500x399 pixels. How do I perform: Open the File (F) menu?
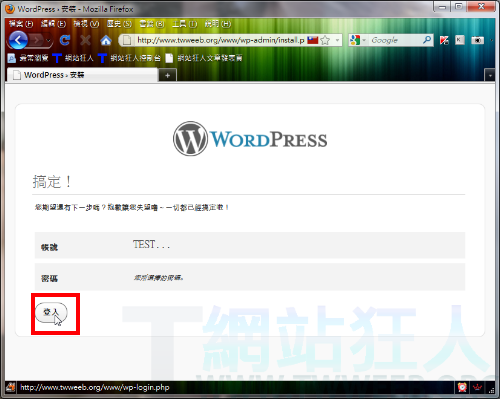tap(21, 24)
